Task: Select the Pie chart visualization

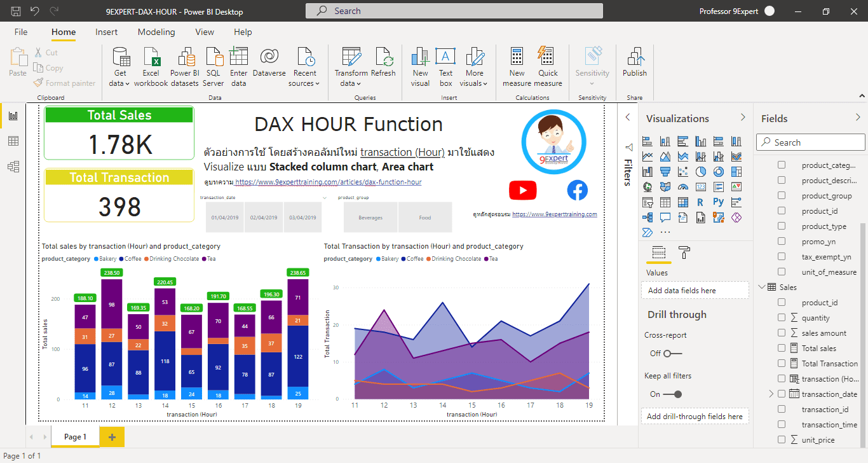Action: click(700, 171)
